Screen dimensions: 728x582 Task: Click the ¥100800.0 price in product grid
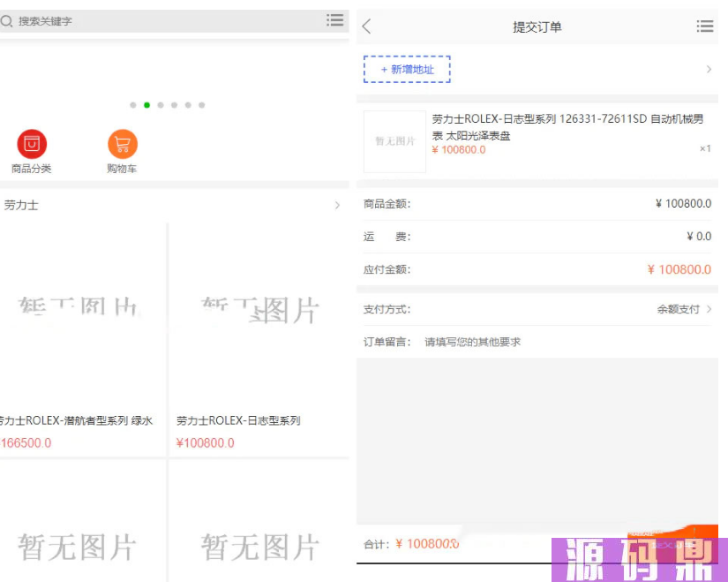[x=206, y=443]
